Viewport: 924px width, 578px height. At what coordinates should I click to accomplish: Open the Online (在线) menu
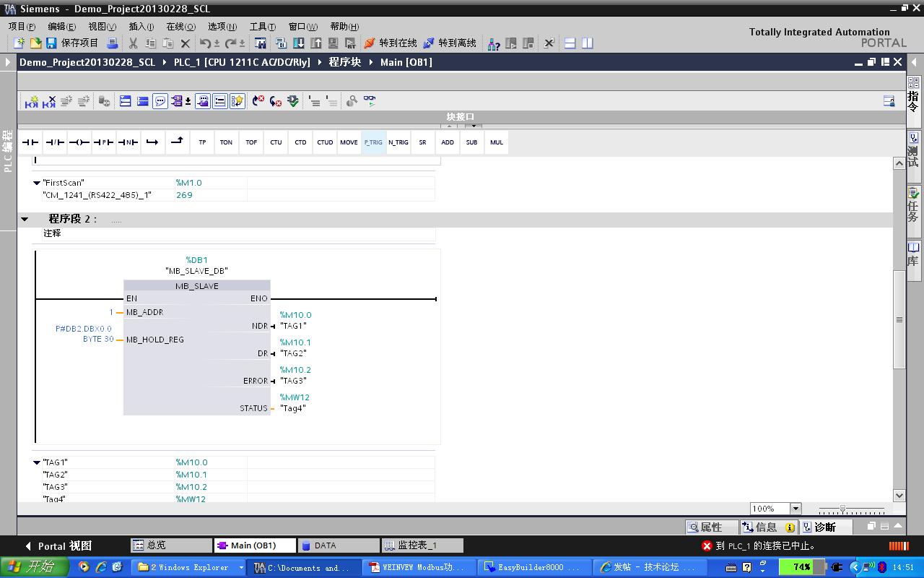pos(180,27)
